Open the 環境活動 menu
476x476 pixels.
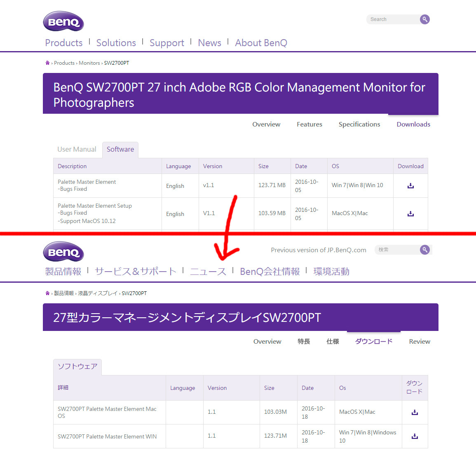point(331,272)
